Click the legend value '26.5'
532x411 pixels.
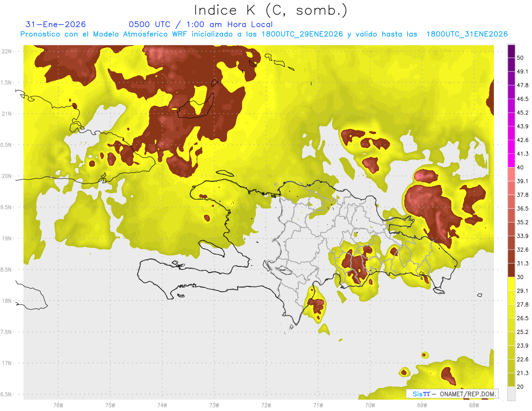(523, 318)
